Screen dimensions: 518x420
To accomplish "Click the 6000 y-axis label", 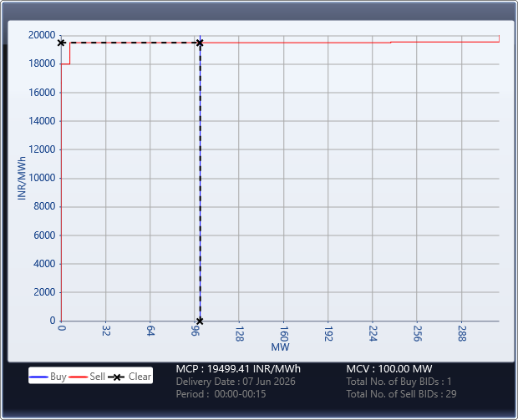I will pyautogui.click(x=44, y=235).
